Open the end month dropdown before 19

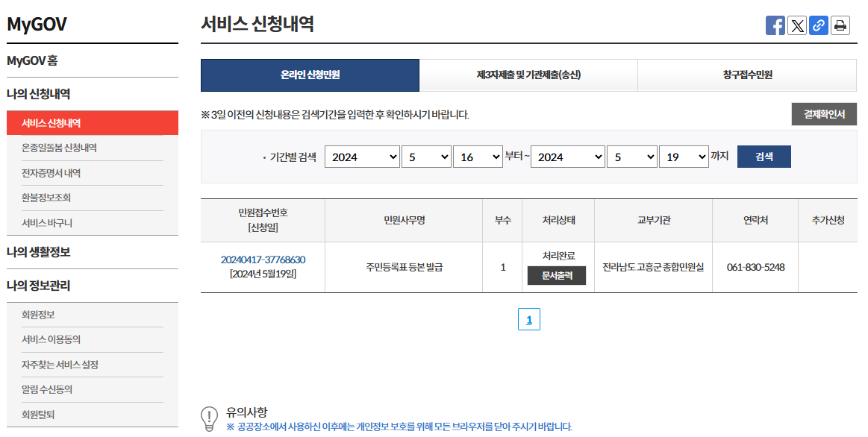tap(631, 157)
